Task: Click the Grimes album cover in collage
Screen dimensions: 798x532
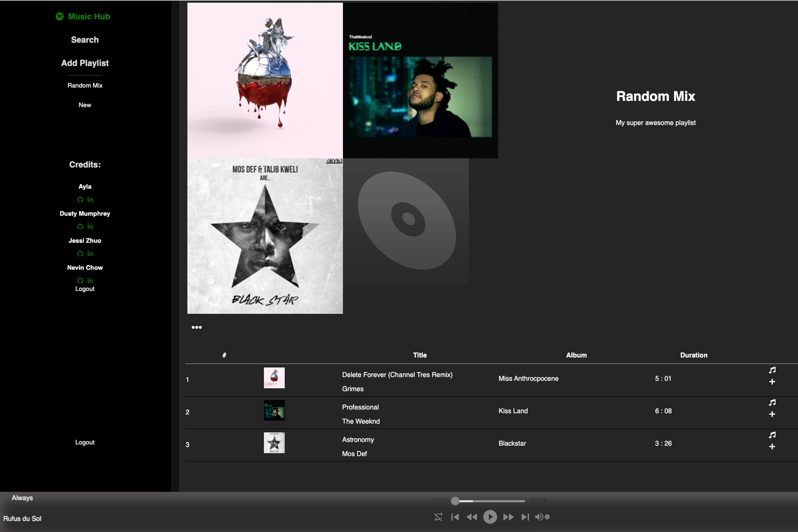Action: point(265,81)
